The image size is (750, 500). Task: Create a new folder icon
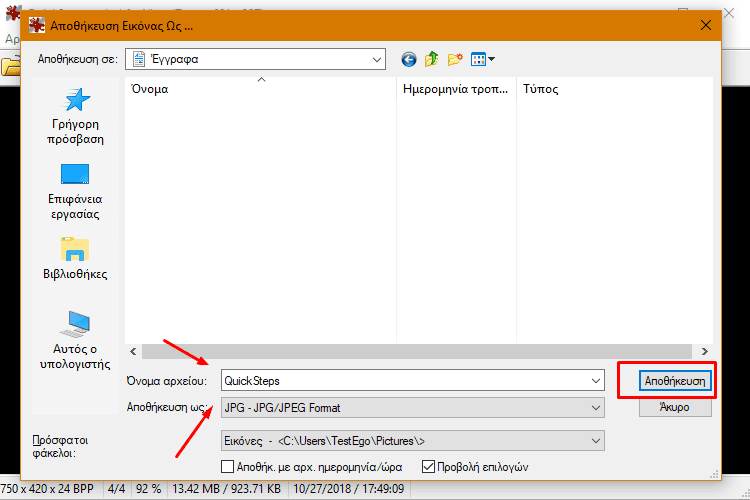455,59
